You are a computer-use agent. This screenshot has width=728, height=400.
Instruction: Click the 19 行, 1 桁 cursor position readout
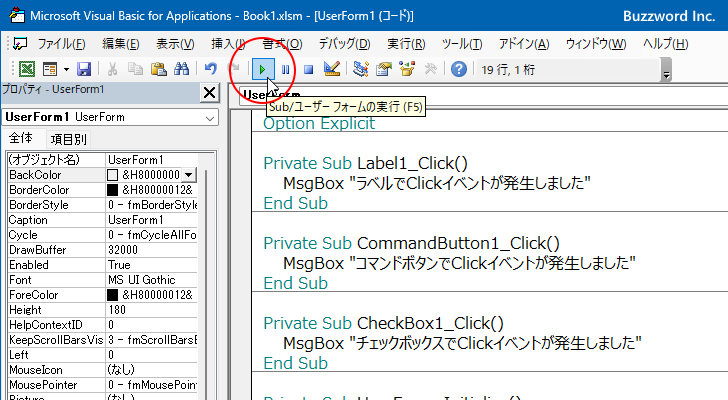click(x=508, y=70)
